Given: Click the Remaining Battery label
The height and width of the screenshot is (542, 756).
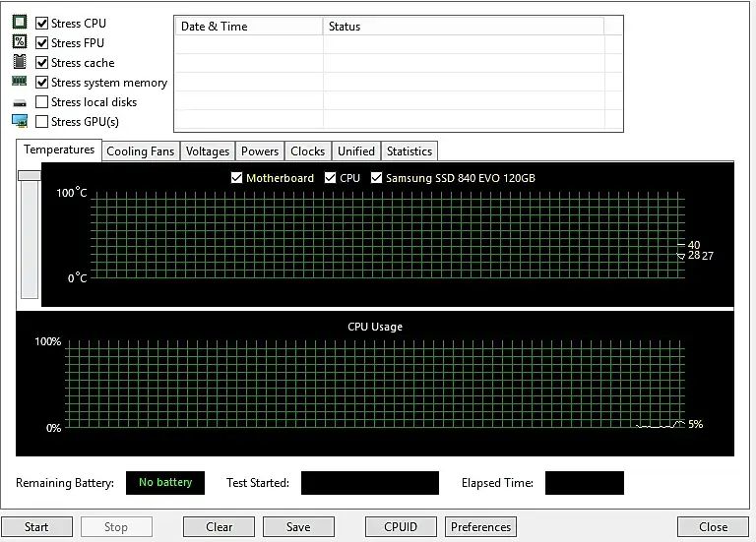Looking at the screenshot, I should (65, 483).
